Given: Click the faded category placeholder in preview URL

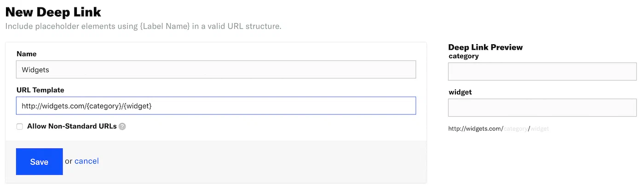Looking at the screenshot, I should pos(516,129).
